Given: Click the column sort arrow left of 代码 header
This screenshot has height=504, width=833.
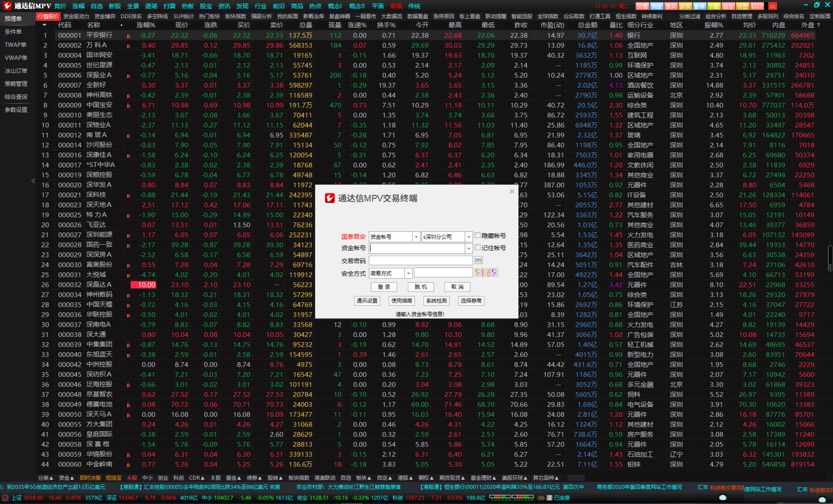Looking at the screenshot, I should [45, 25].
